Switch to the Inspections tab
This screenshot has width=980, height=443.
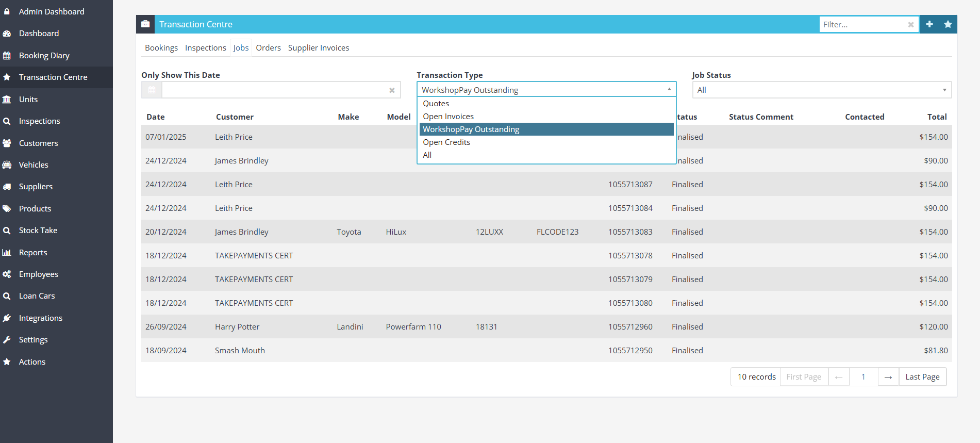click(206, 48)
